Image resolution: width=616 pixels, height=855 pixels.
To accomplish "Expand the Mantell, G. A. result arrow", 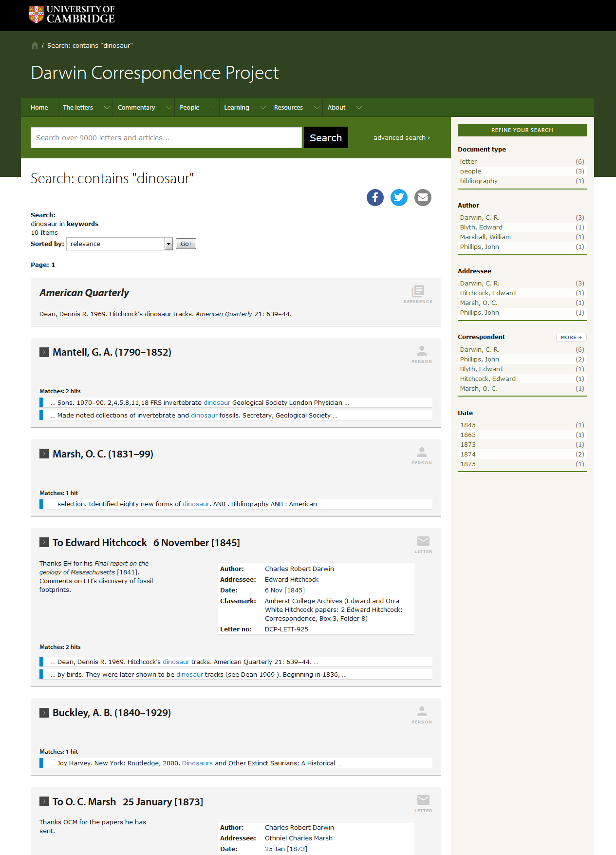I will 44,352.
